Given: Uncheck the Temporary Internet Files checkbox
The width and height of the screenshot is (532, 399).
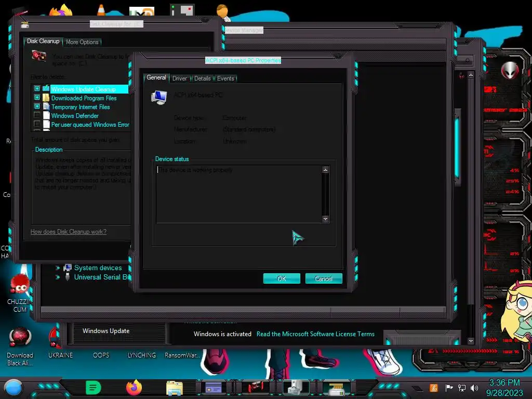Looking at the screenshot, I should click(37, 106).
